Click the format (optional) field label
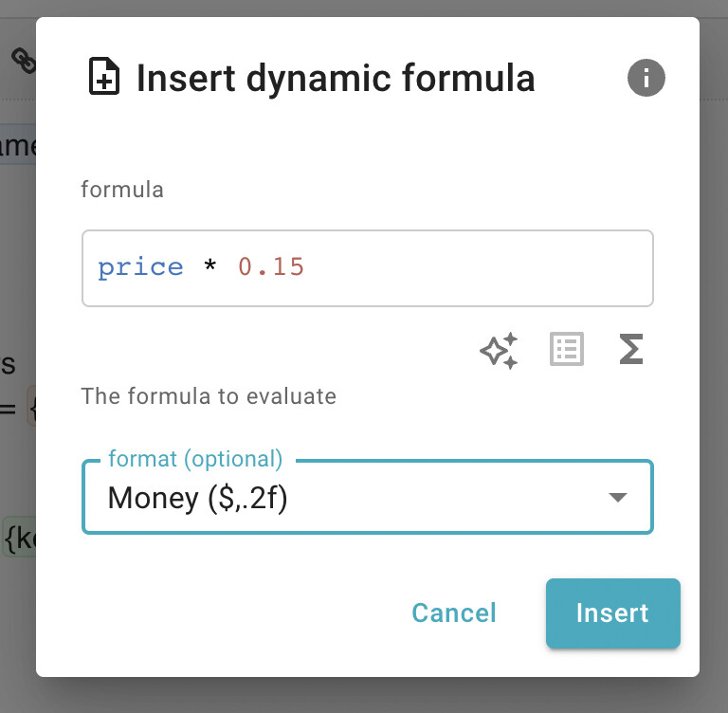Screen dimensions: 728x713 tap(195, 459)
